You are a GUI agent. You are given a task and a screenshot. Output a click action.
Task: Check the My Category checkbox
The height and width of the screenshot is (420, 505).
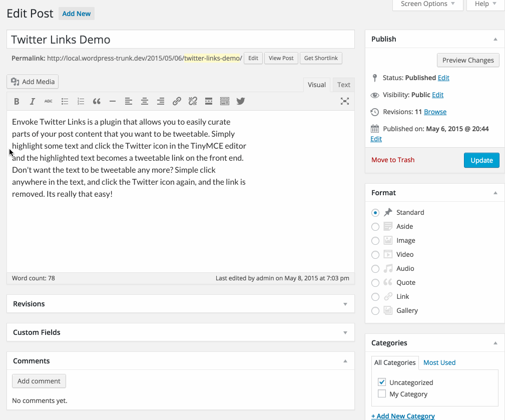[382, 394]
